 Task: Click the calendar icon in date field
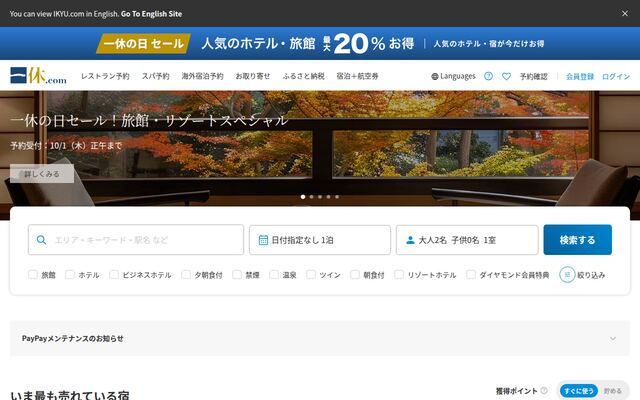(263, 240)
